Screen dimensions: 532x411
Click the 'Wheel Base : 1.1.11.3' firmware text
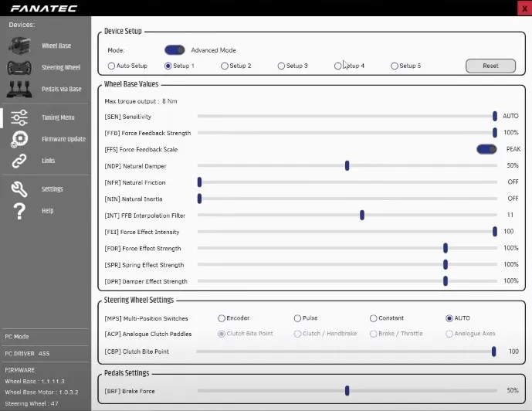pyautogui.click(x=35, y=382)
